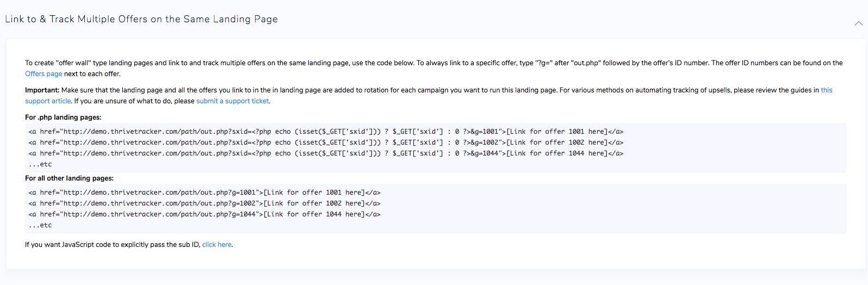Click the 'For all other landing pages:' heading
Image resolution: width=868 pixels, height=285 pixels.
tap(70, 178)
